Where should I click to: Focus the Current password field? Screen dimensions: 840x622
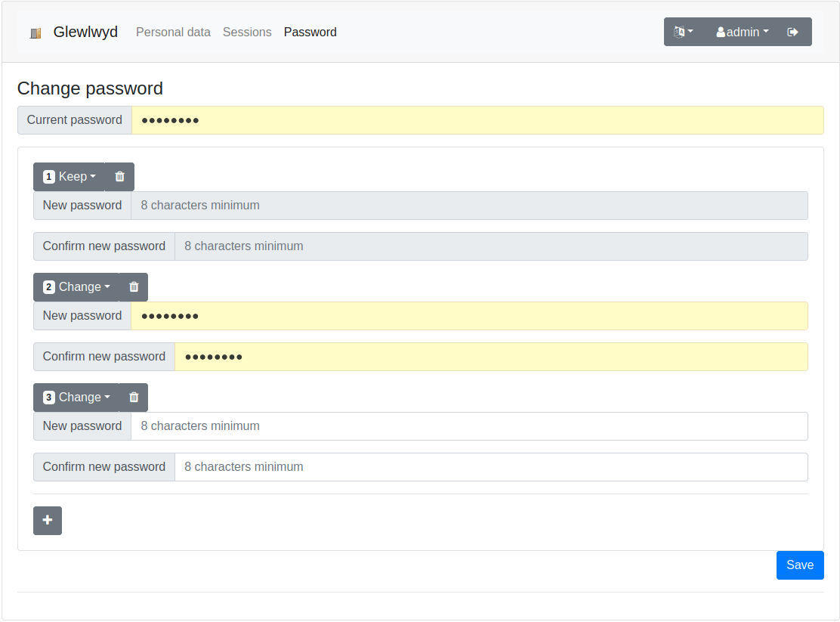tap(477, 120)
